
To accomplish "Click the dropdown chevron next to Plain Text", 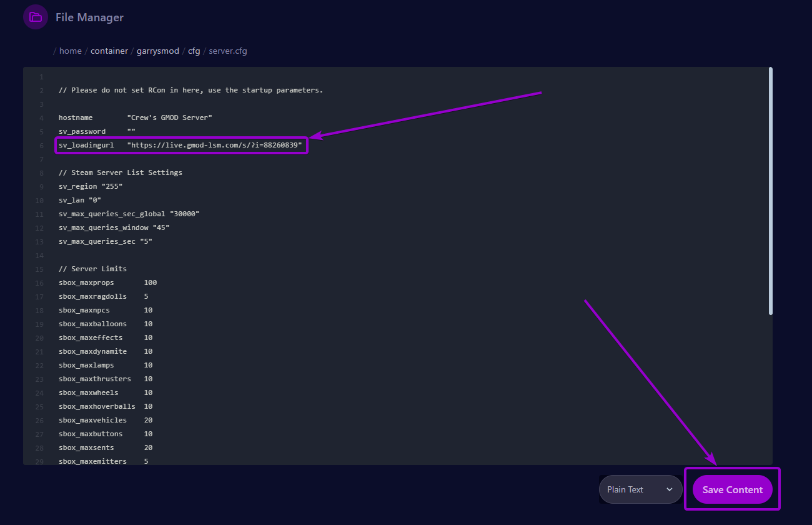I will [670, 489].
